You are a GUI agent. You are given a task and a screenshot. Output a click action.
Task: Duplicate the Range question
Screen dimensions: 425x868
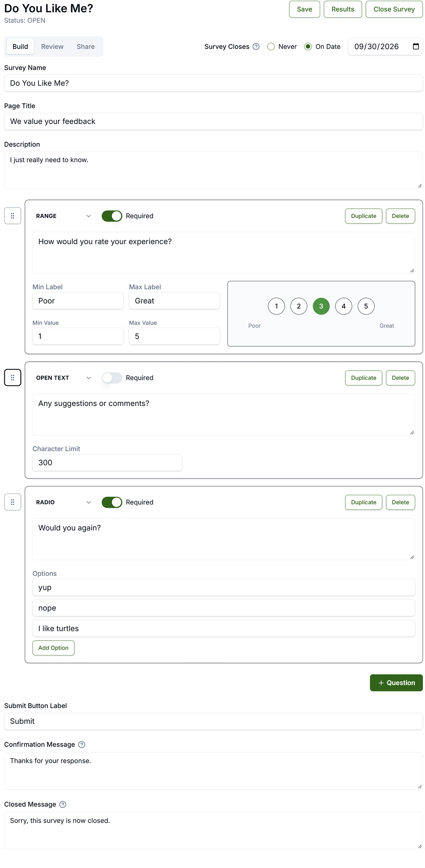pos(364,216)
